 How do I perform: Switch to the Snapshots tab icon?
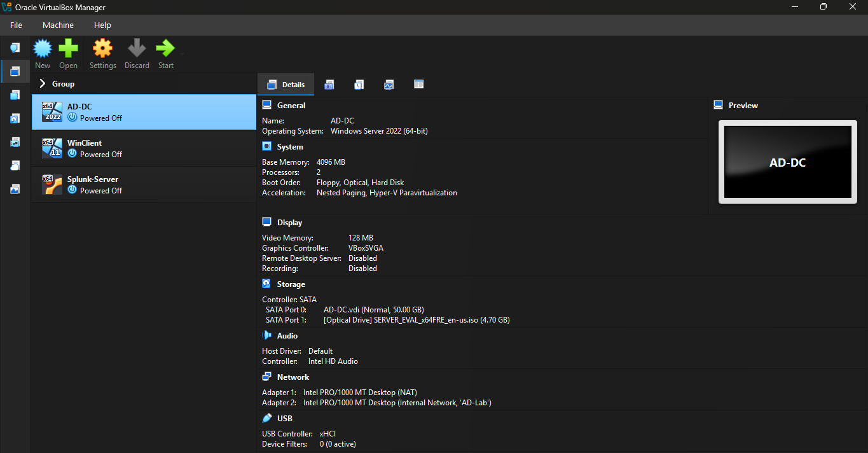click(x=329, y=85)
